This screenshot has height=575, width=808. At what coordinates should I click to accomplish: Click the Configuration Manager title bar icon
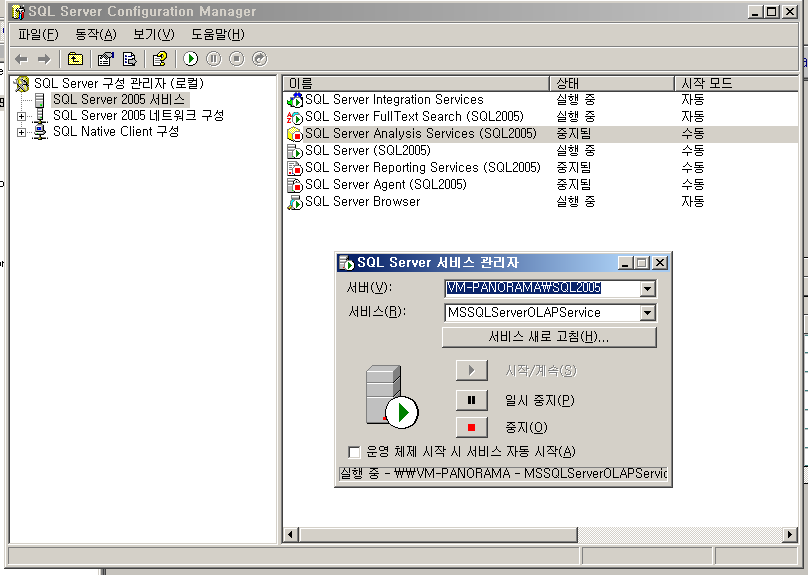click(x=19, y=11)
